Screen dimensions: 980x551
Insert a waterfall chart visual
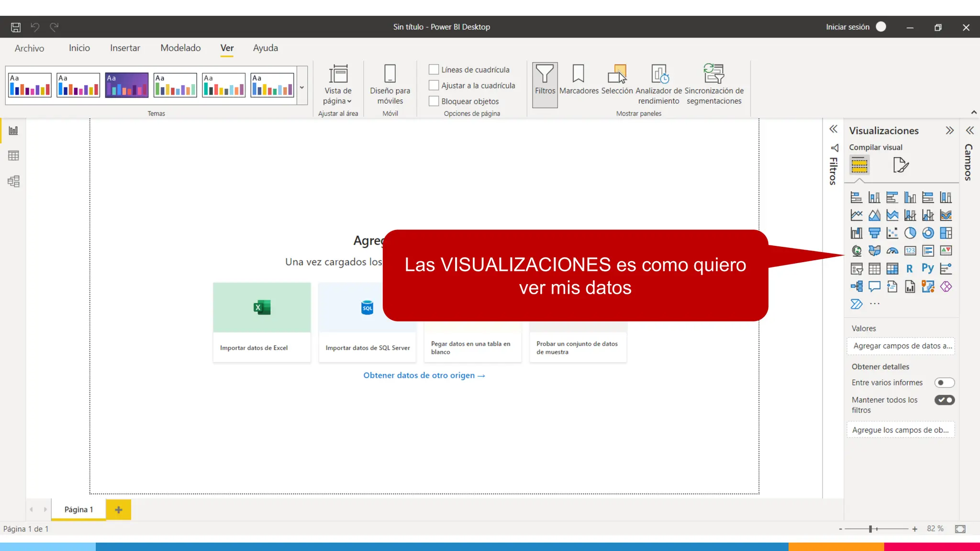tap(857, 233)
